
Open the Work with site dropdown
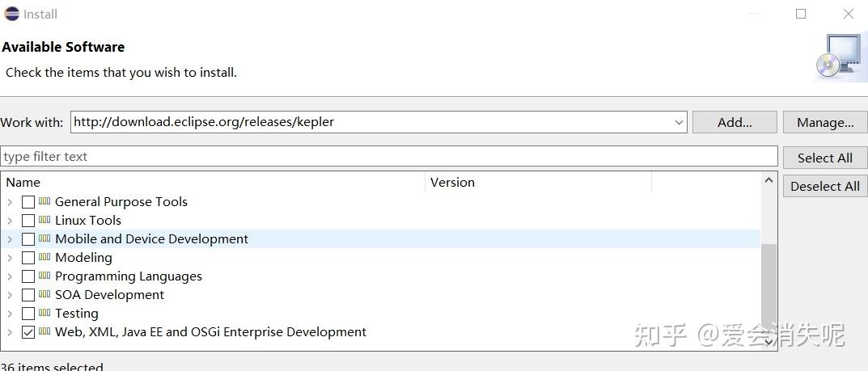point(680,122)
